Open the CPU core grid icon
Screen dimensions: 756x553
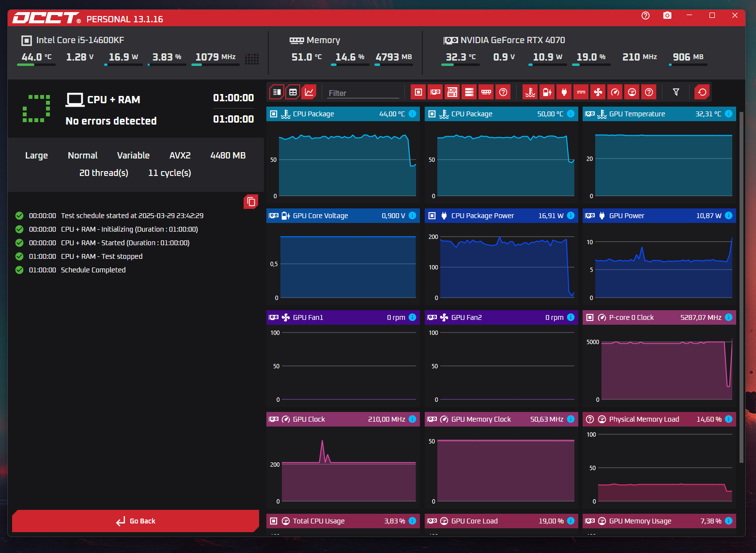pos(252,59)
